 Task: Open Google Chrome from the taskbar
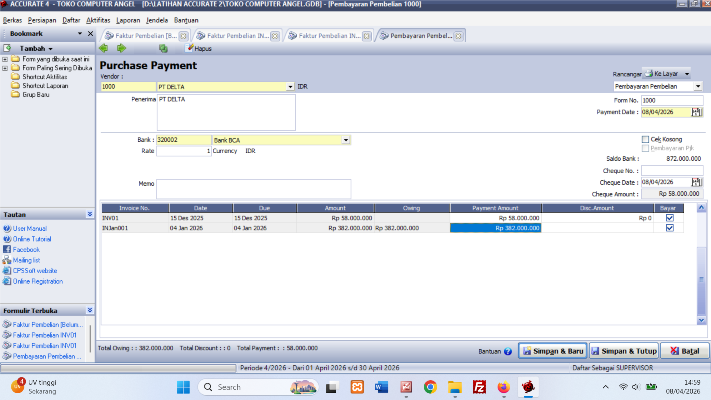(430, 387)
